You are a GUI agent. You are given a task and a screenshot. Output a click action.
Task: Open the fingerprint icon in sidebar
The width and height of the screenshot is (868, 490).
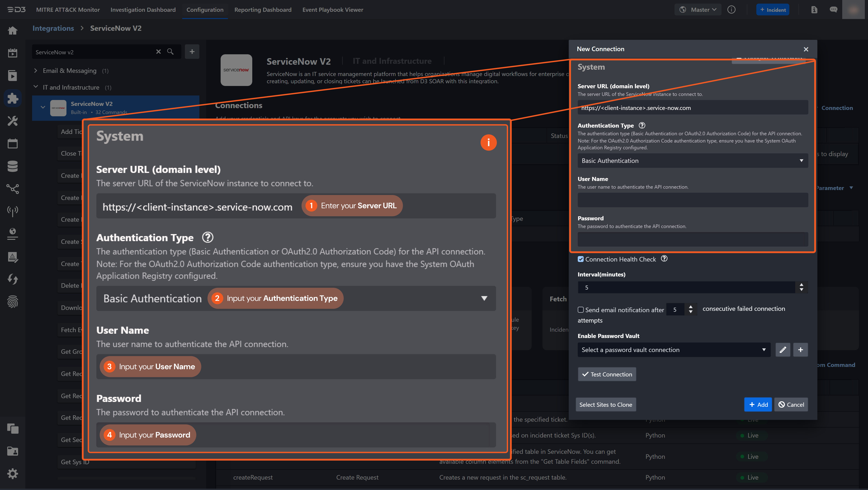pyautogui.click(x=12, y=302)
